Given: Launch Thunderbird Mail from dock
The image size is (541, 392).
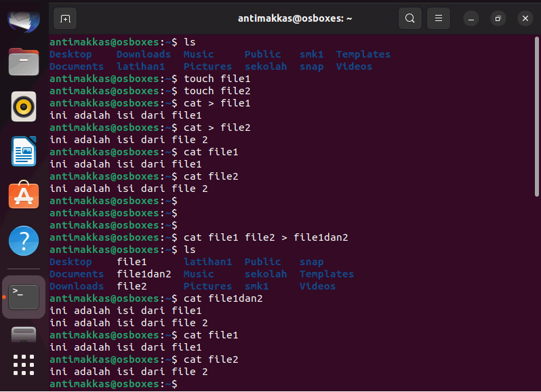Looking at the screenshot, I should tap(24, 22).
